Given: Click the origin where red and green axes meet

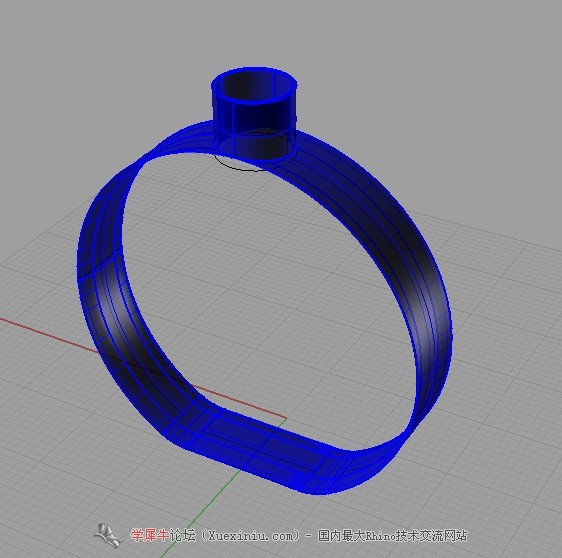Looking at the screenshot, I should [286, 418].
